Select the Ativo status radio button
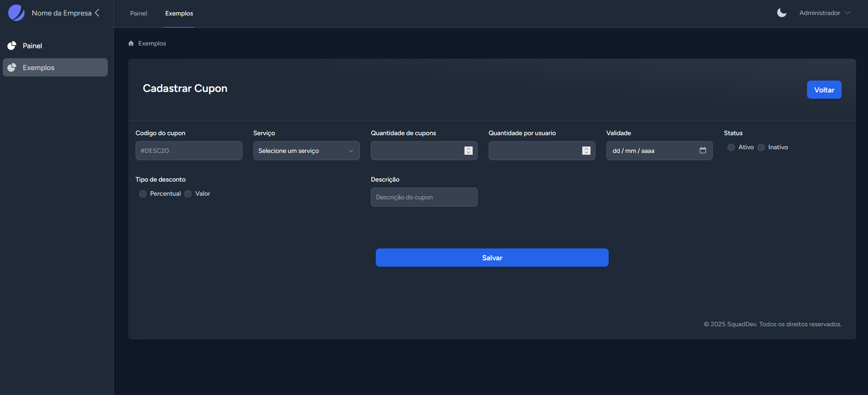 click(x=731, y=147)
